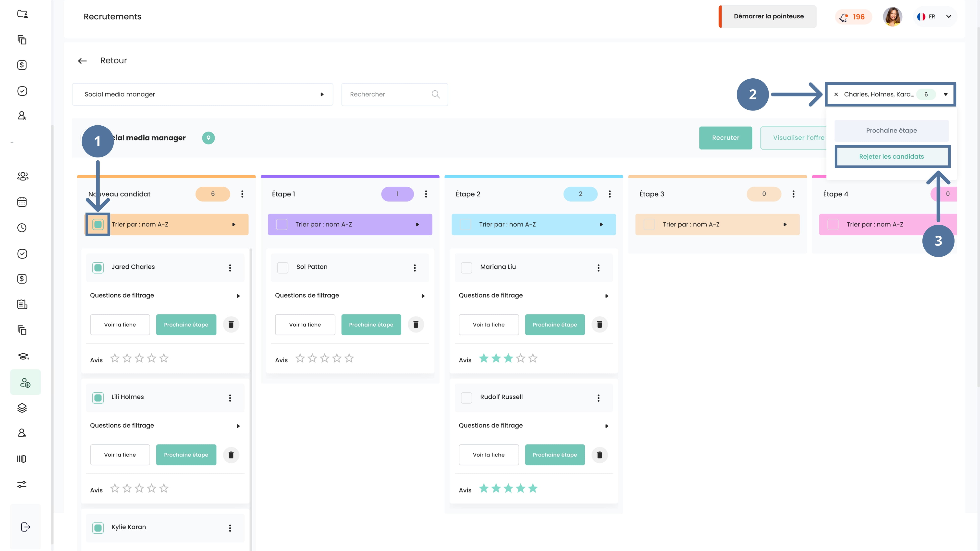Viewport: 980px width, 551px height.
Task: Click the back arrow next to Retour
Action: (82, 61)
